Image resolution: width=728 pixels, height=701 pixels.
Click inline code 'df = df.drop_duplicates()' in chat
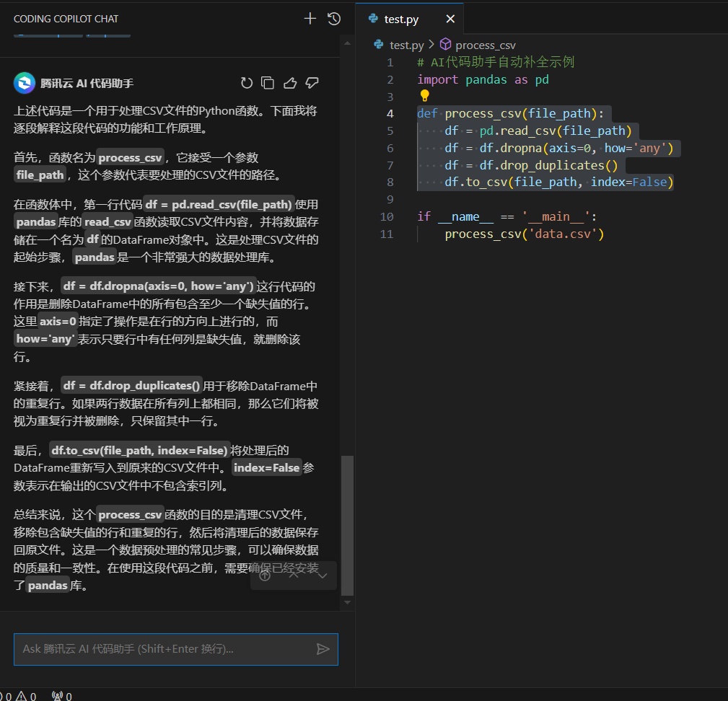point(131,386)
